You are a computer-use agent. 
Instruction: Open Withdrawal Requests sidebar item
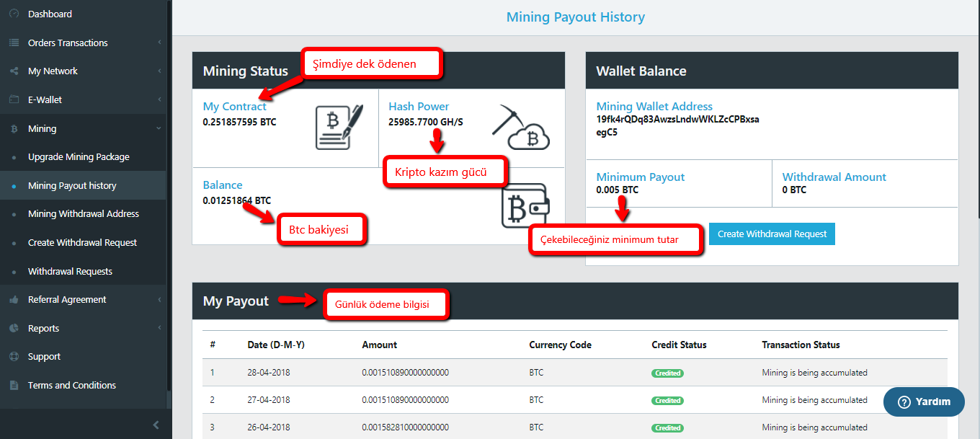click(x=83, y=271)
